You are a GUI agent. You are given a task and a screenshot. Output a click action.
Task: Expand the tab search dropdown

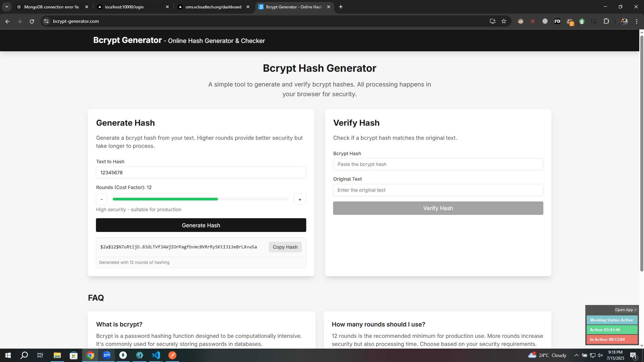pyautogui.click(x=7, y=7)
